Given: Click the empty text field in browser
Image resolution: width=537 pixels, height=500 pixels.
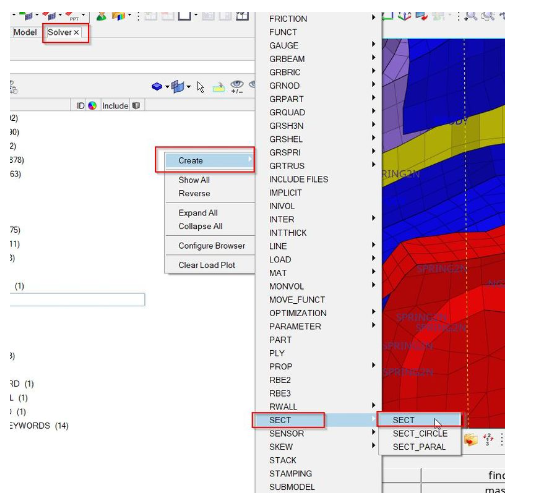Looking at the screenshot, I should pos(77,300).
